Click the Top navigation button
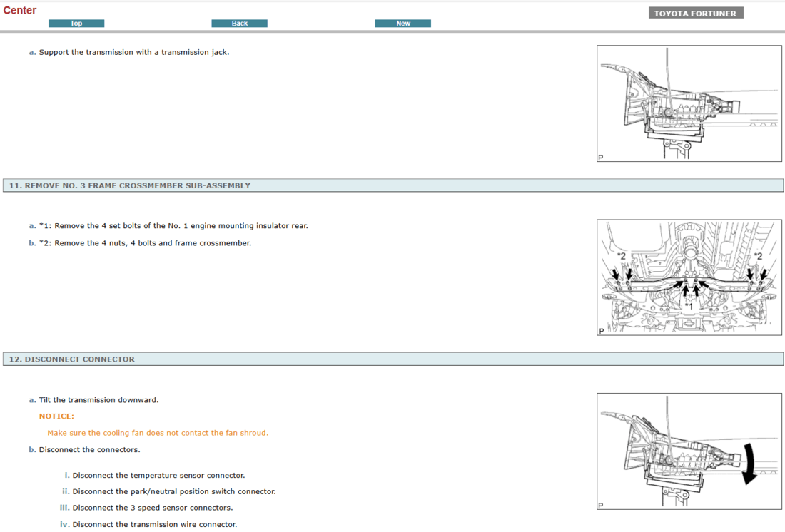The image size is (785, 532). point(76,24)
